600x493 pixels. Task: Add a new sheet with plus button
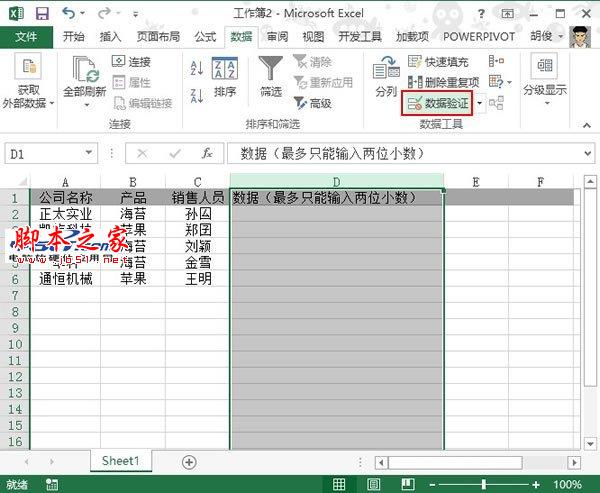[x=189, y=462]
